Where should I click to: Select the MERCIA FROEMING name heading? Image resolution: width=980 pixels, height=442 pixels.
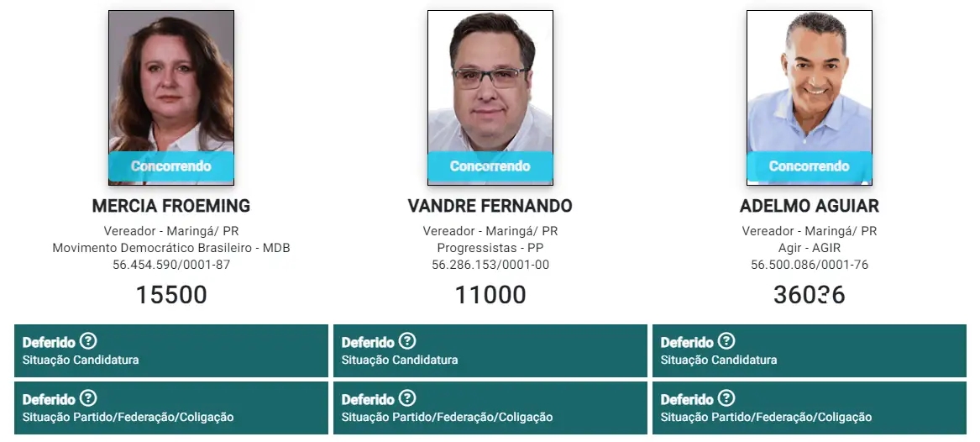[171, 206]
